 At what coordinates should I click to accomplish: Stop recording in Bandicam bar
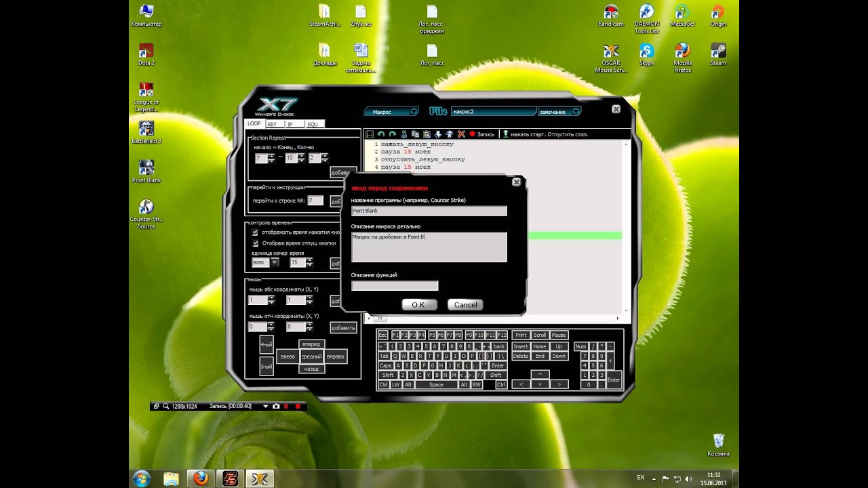pos(298,406)
